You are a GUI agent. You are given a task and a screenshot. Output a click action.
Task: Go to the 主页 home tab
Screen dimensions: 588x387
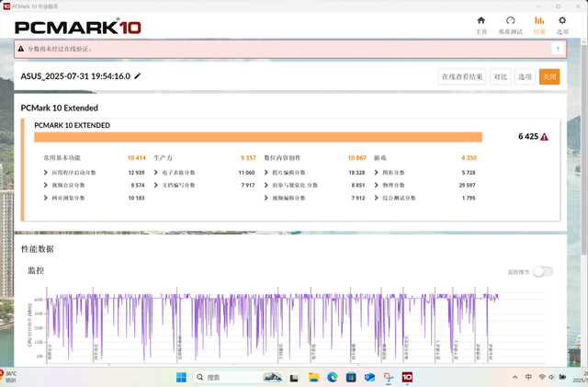click(481, 25)
